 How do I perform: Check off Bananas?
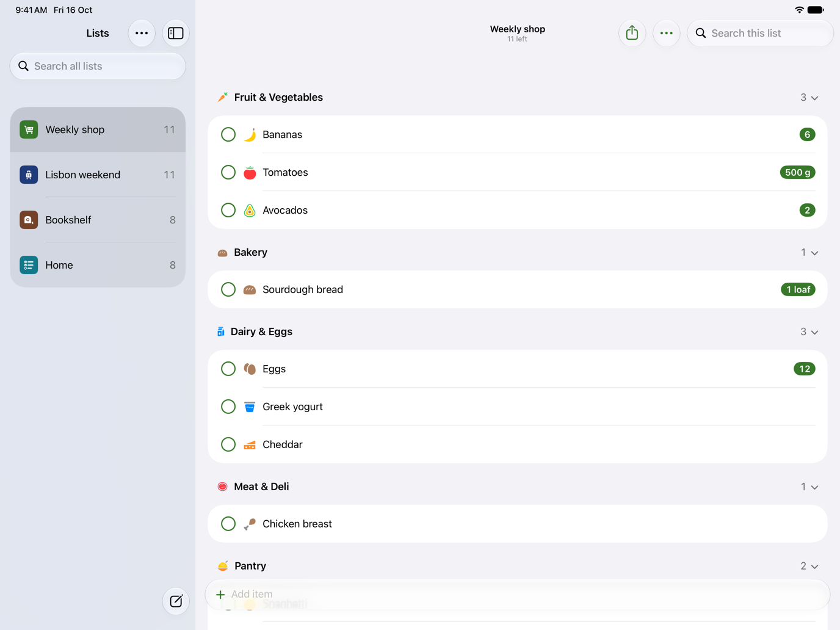[228, 134]
